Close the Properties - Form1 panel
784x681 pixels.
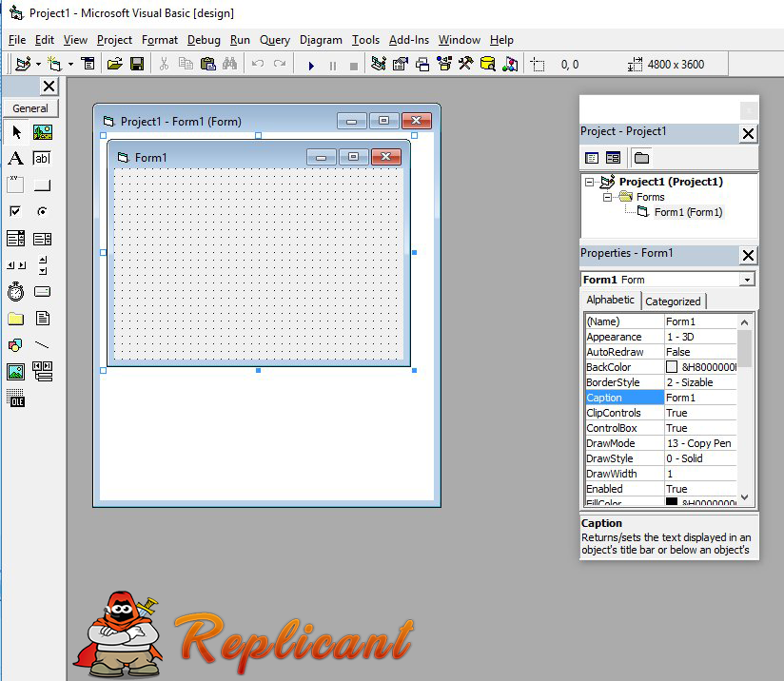point(748,256)
